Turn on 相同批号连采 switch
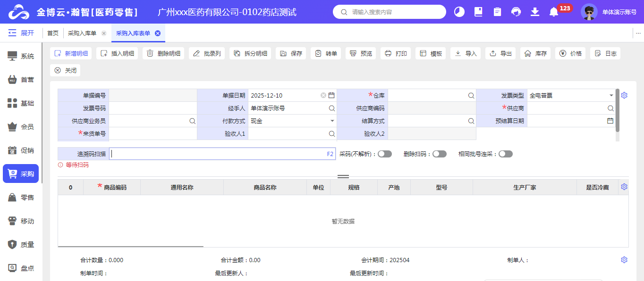 505,154
